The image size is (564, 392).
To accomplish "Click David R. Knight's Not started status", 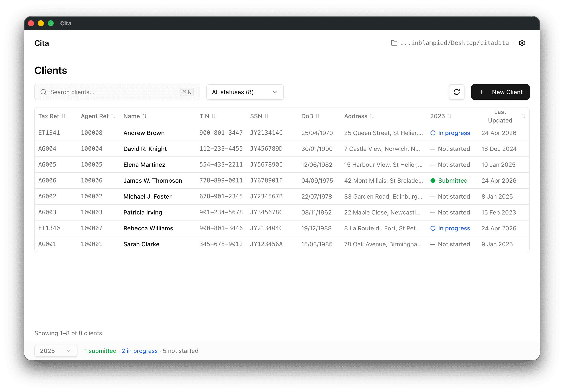I will tap(450, 149).
